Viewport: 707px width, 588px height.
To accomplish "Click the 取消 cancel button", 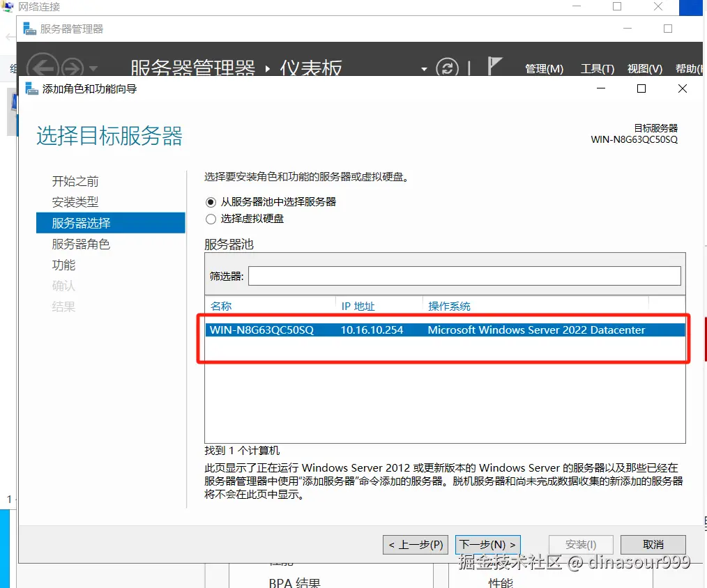I will click(653, 545).
